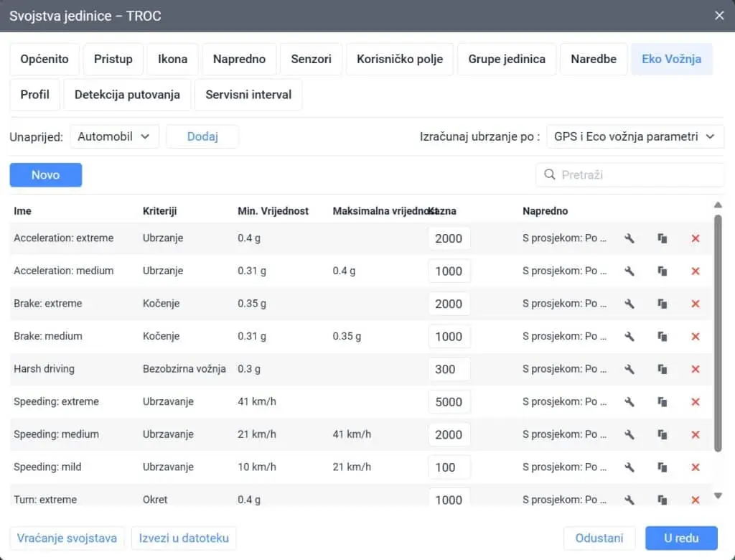Copy the Speeding: mild criterion

[x=663, y=467]
